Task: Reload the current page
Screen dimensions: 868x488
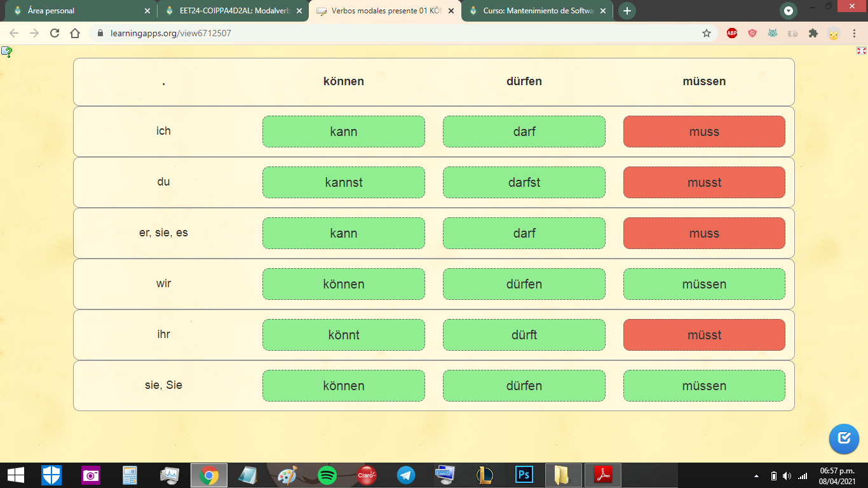Action: click(x=55, y=33)
